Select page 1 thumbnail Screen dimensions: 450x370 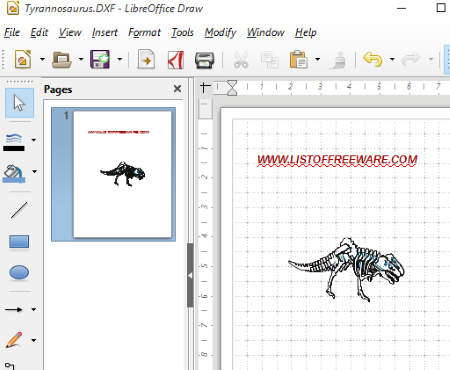[x=122, y=174]
